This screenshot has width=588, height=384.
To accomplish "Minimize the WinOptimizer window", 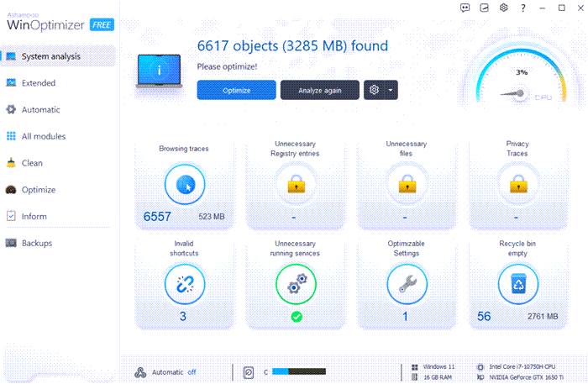I will click(x=543, y=8).
